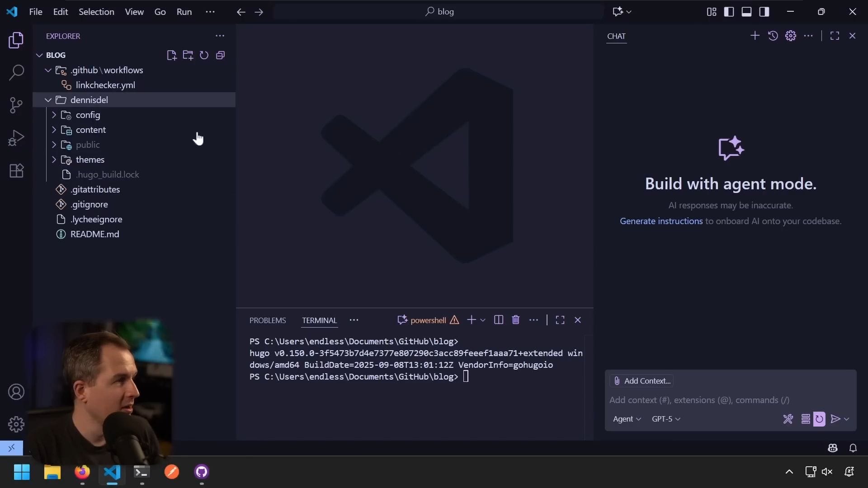Viewport: 868px width, 488px height.
Task: Click the Add Context button
Action: click(x=642, y=381)
